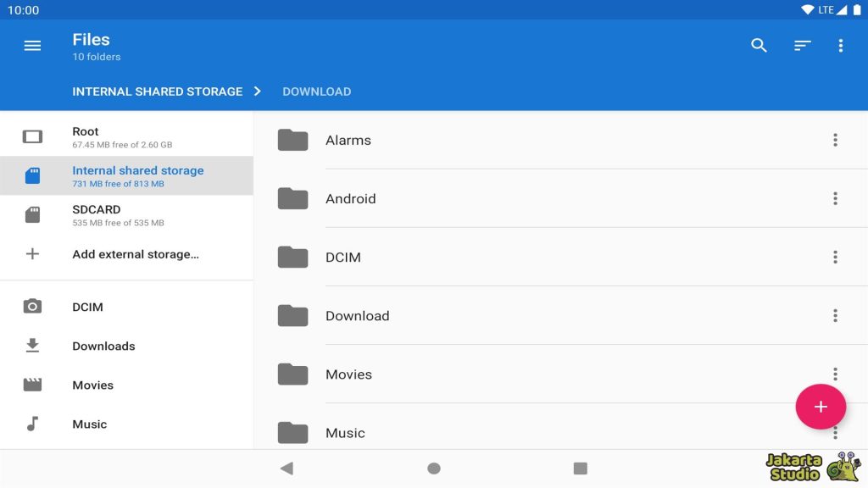Select the DCIM camera icon in sidebar
Screen dimensions: 868x488
pyautogui.click(x=32, y=307)
